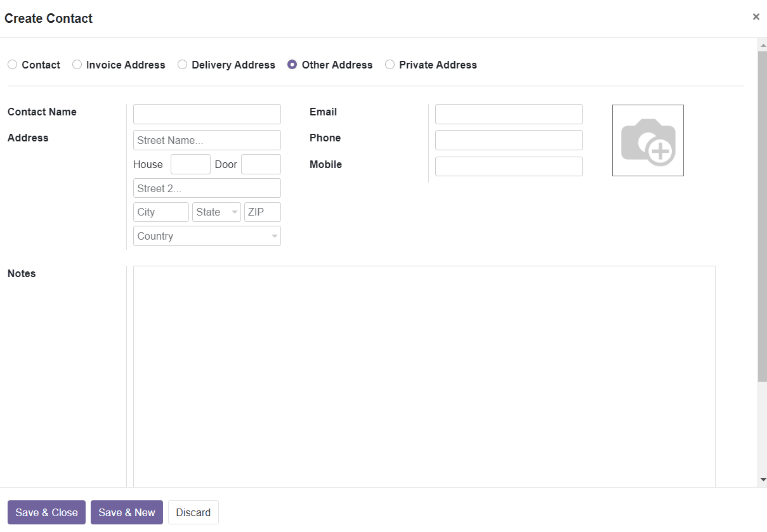This screenshot has height=532, width=767.
Task: Upload a contact photo via camera icon
Action: pos(647,140)
